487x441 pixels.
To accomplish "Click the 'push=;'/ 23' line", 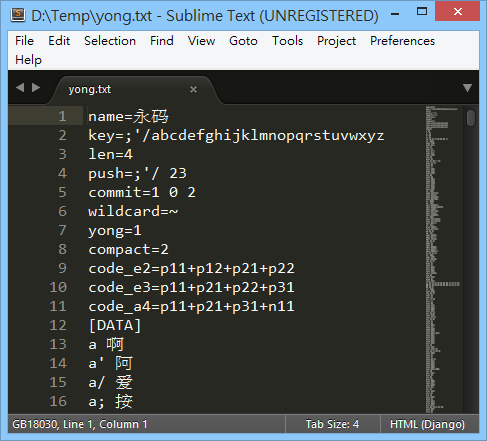I will [137, 173].
